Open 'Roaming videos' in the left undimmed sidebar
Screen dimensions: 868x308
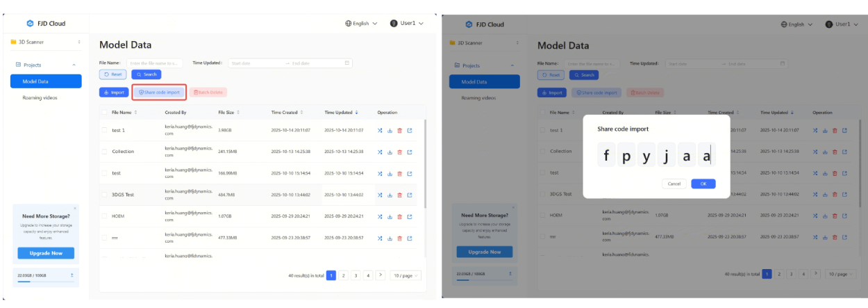coord(40,98)
